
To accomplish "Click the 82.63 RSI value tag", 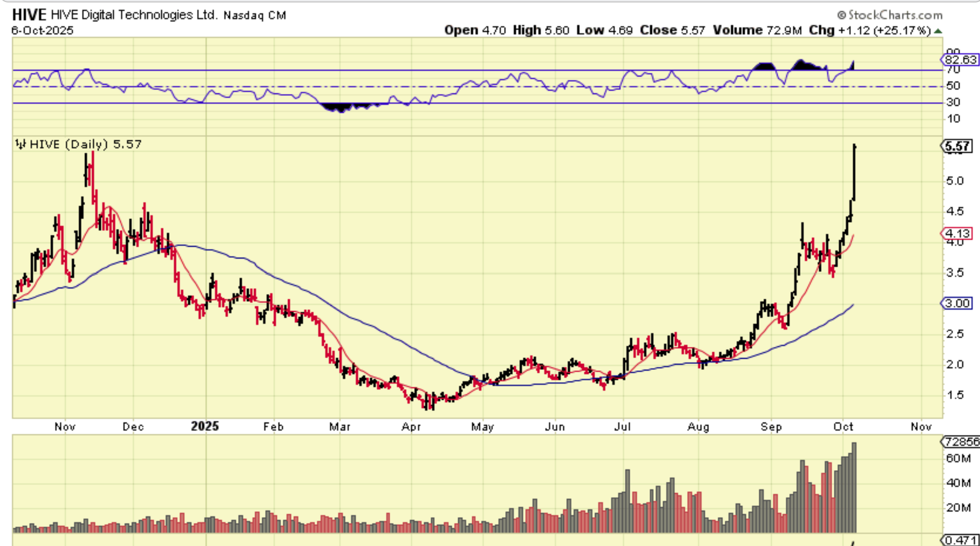I will pos(960,60).
